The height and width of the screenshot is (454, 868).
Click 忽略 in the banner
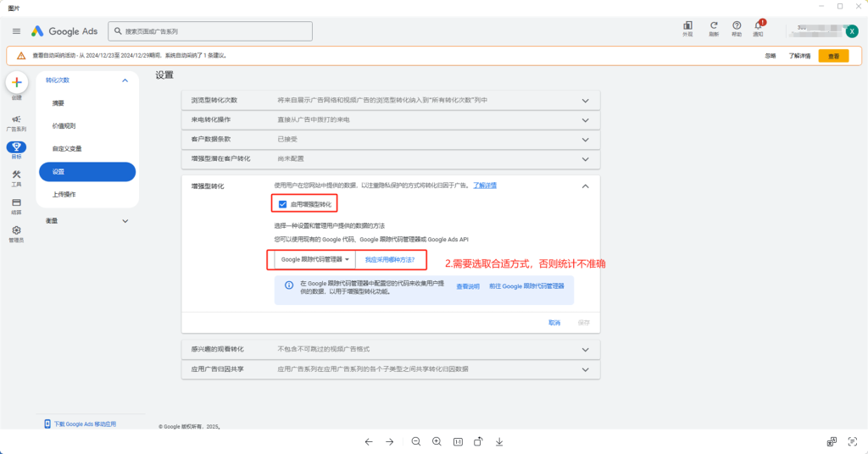[x=771, y=57]
